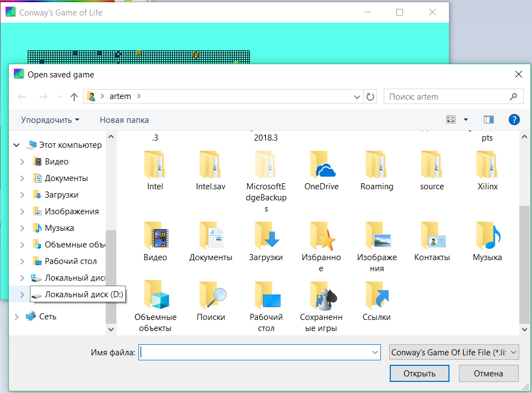Open the Ссылки folder
Viewport: 532px width, 393px height.
376,301
